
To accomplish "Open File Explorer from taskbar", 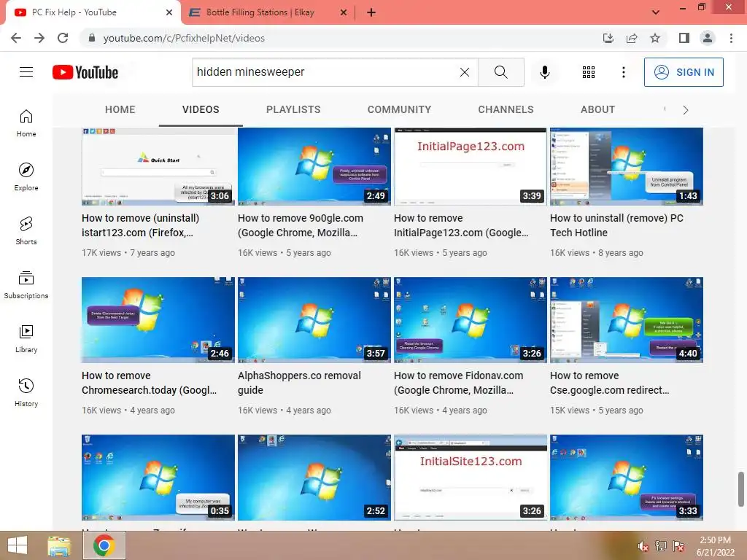I will [59, 545].
